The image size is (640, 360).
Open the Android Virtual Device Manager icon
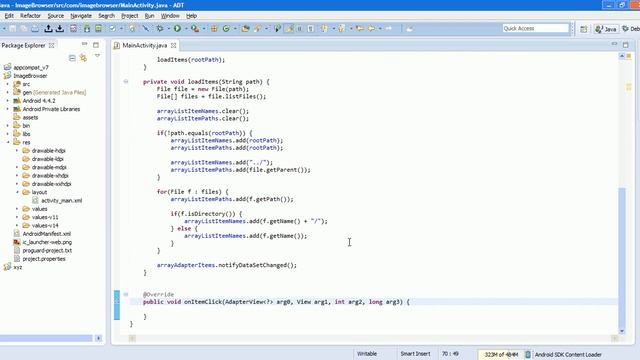pos(98,29)
